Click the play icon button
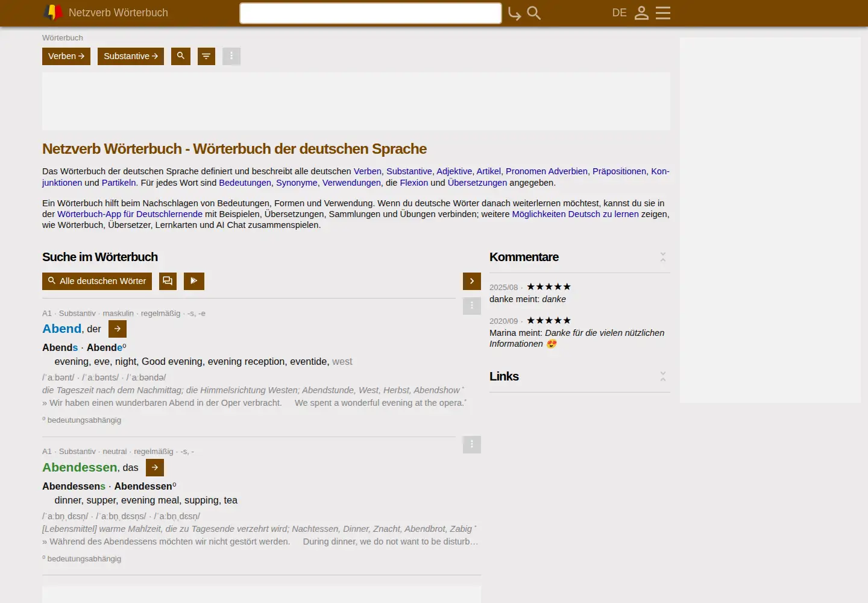The width and height of the screenshot is (868, 603). pos(194,281)
